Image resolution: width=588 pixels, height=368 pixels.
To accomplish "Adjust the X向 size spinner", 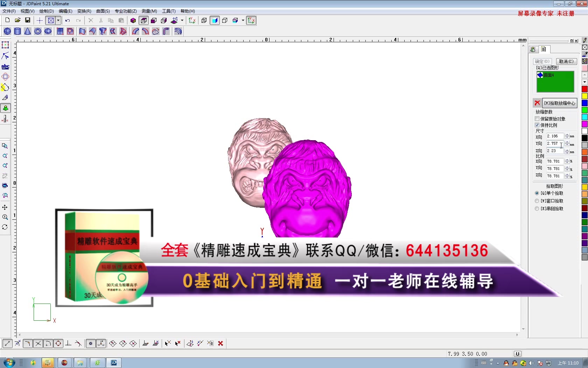I will tap(567, 136).
